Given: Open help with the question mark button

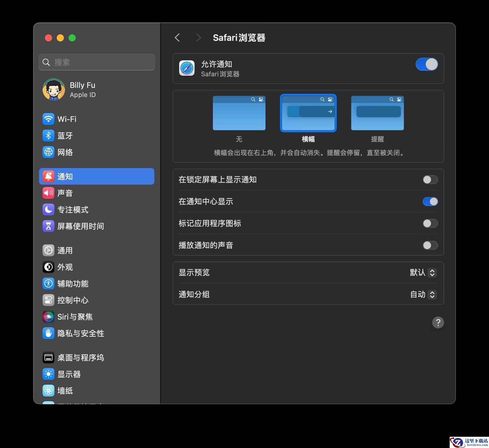Looking at the screenshot, I should [x=438, y=323].
